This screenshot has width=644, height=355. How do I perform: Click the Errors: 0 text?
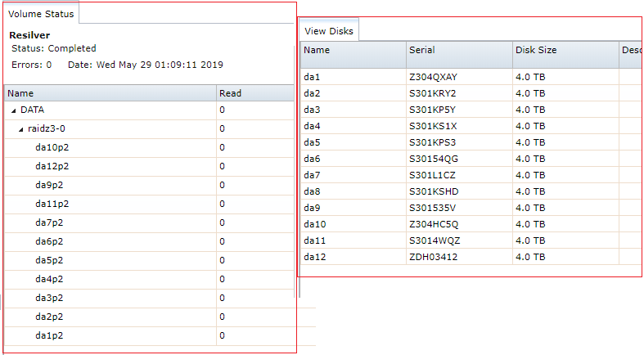coord(32,65)
